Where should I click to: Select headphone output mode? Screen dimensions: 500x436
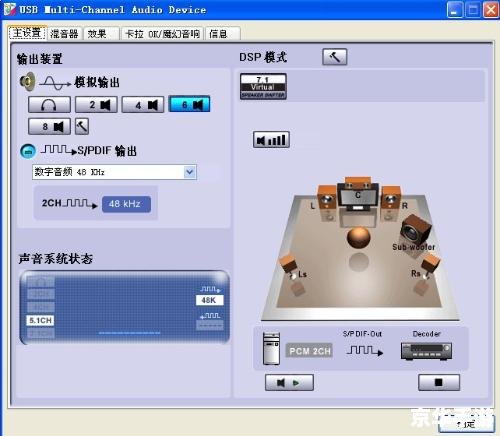49,105
